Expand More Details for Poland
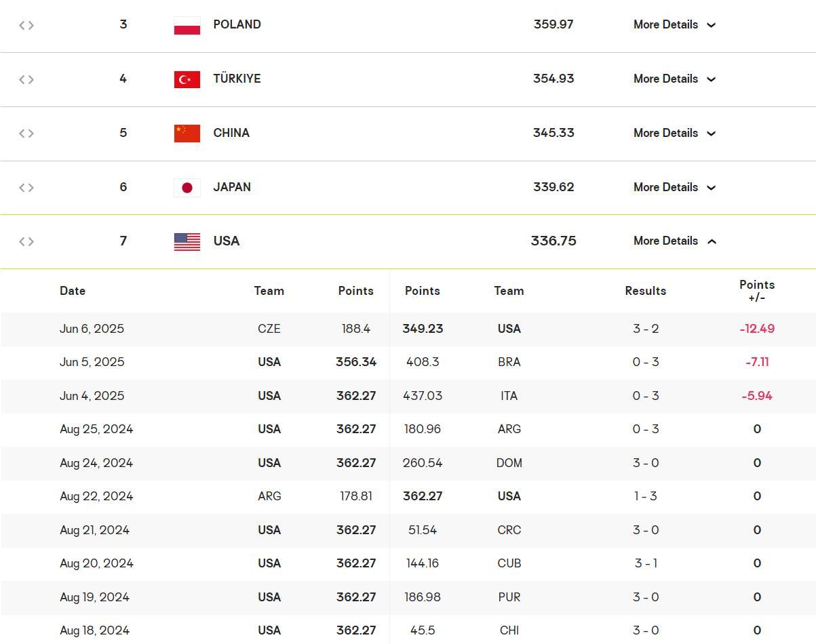Screen dimensions: 816x644 pyautogui.click(x=674, y=24)
